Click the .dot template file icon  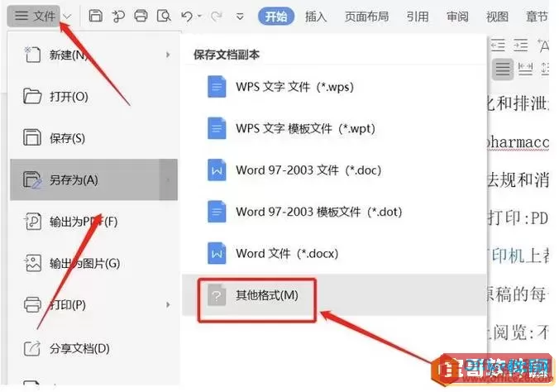[217, 212]
